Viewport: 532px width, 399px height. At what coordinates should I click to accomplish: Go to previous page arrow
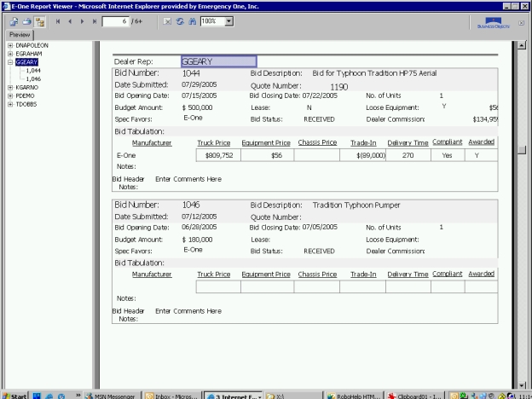point(70,21)
